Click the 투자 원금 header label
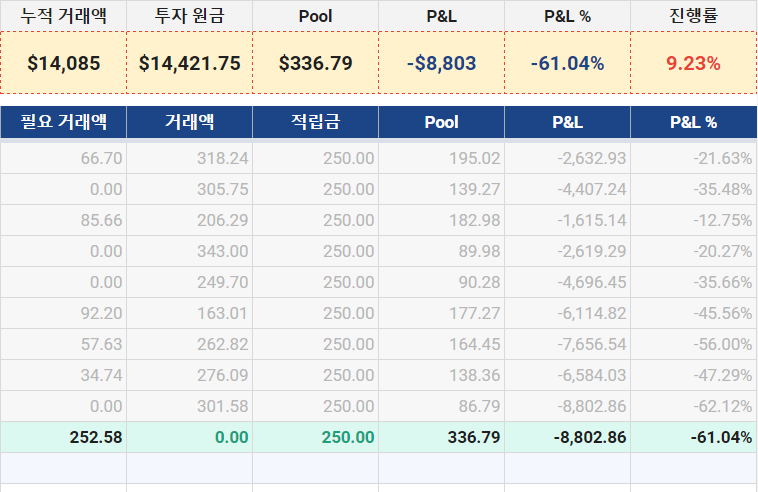758x492 pixels. 190,16
